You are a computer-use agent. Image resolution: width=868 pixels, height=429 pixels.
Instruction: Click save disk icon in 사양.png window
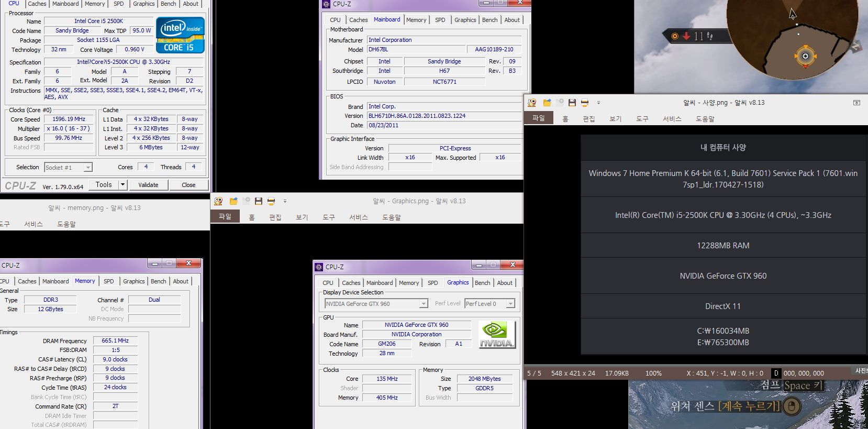click(572, 103)
